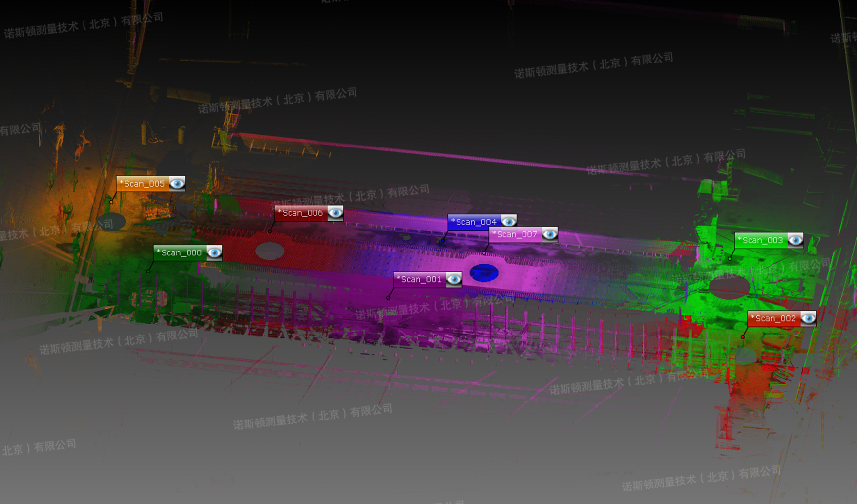The height and width of the screenshot is (504, 857).
Task: Toggle visibility eye for Scan_003
Action: coord(795,240)
